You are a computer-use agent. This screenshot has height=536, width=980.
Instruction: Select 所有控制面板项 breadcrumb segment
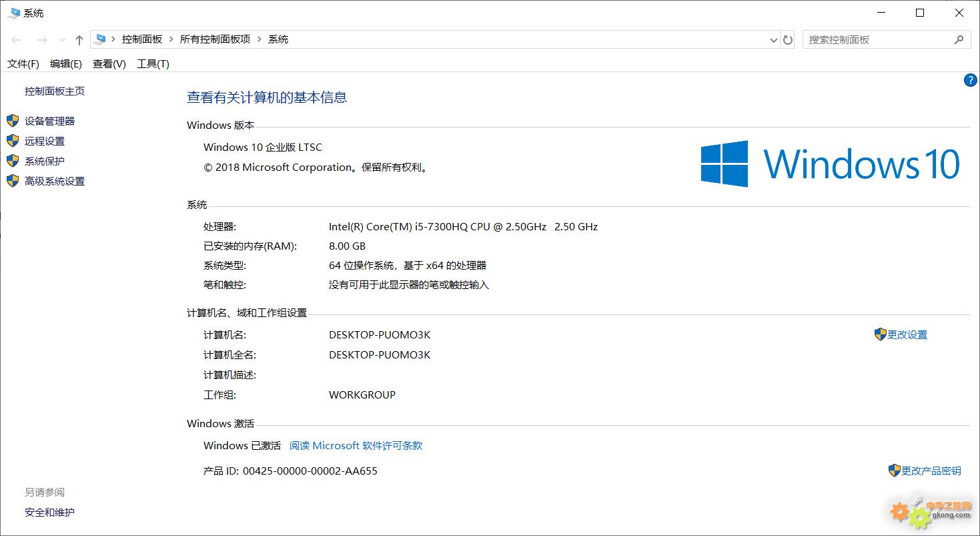[x=215, y=39]
